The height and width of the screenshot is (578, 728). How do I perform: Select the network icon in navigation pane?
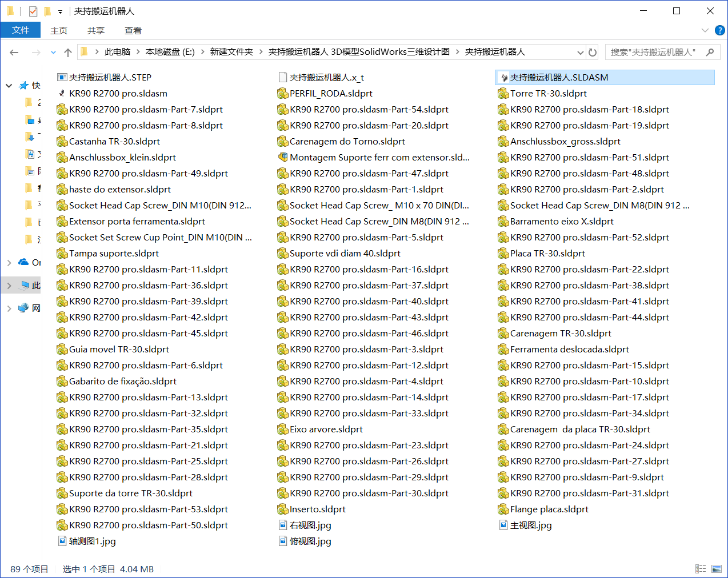[23, 308]
